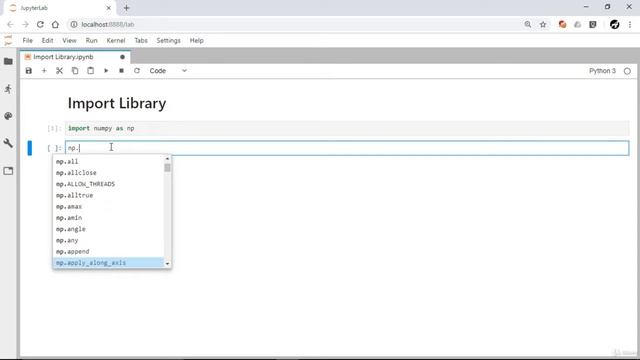Open the File menu
Screen dimensions: 640x360
(x=27, y=40)
